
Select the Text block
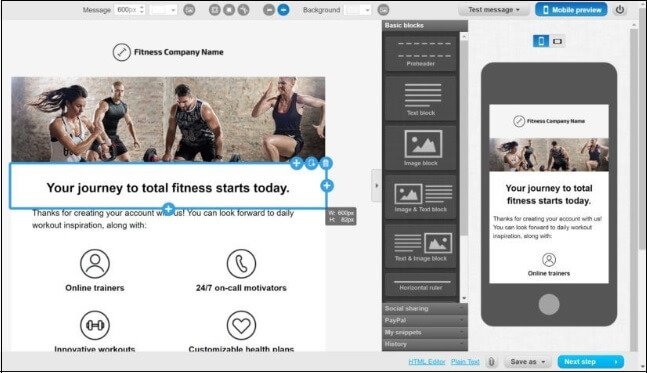point(421,99)
